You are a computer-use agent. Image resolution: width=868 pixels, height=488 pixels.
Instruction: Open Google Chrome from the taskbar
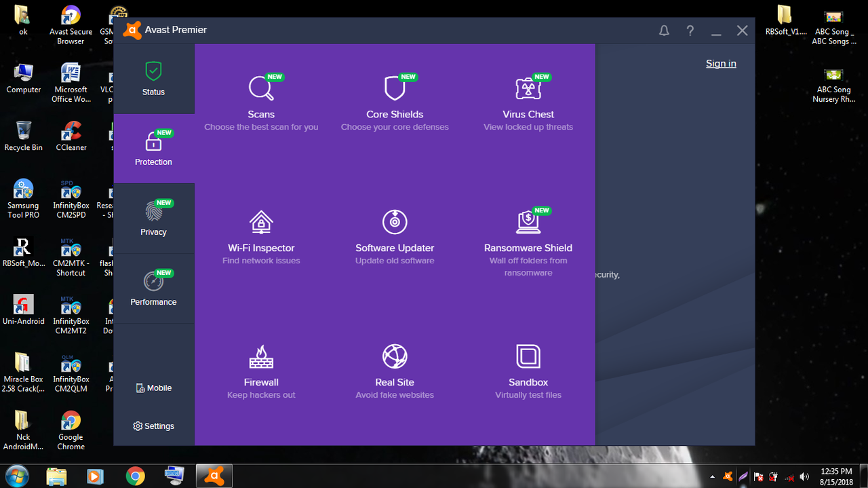[x=135, y=476]
